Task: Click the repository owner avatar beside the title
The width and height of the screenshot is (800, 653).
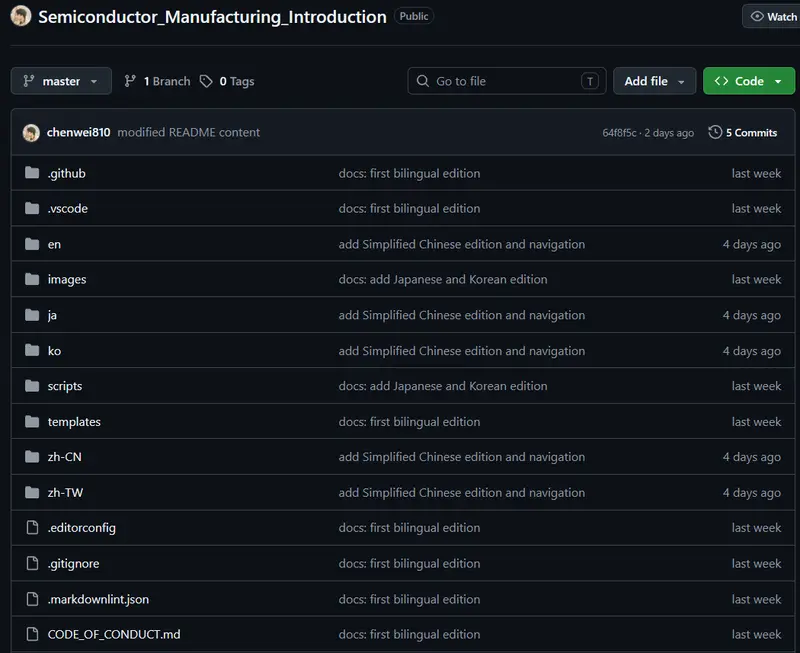Action: [21, 16]
